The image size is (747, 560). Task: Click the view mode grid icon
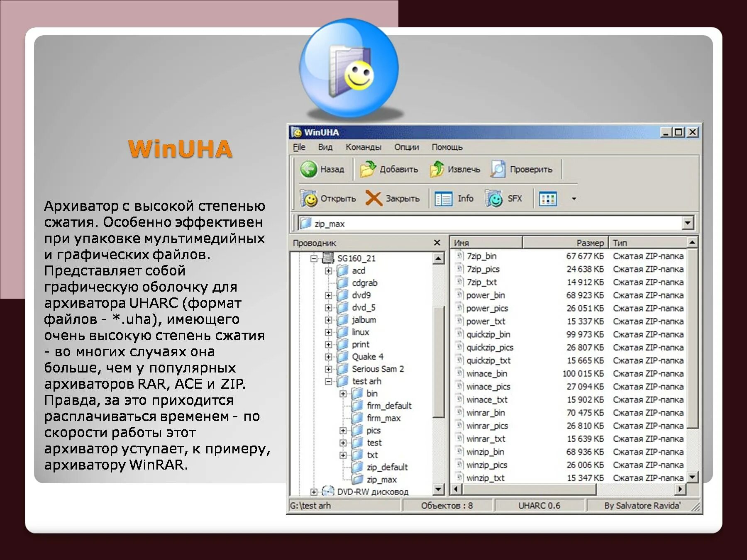tap(548, 199)
